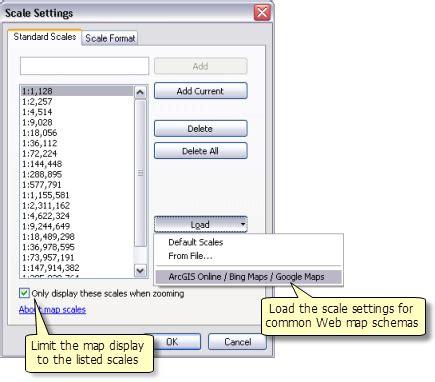Toggle Only display these scales when zooming
The height and width of the screenshot is (382, 435).
point(24,293)
